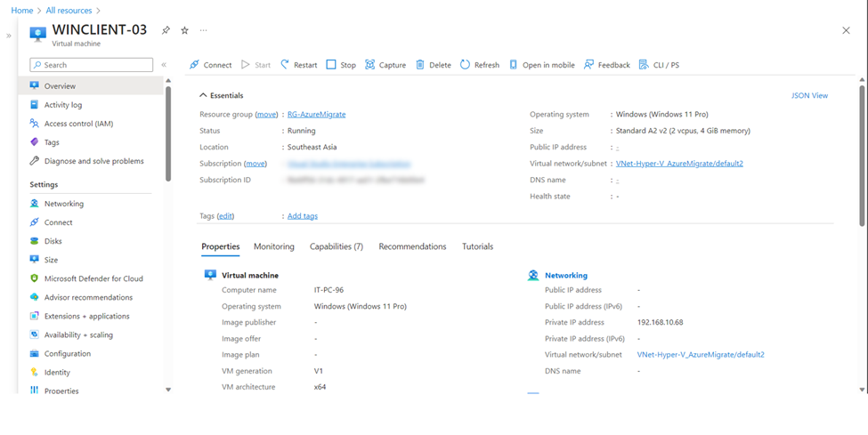
Task: Click the CLI / PS icon
Action: click(x=644, y=65)
